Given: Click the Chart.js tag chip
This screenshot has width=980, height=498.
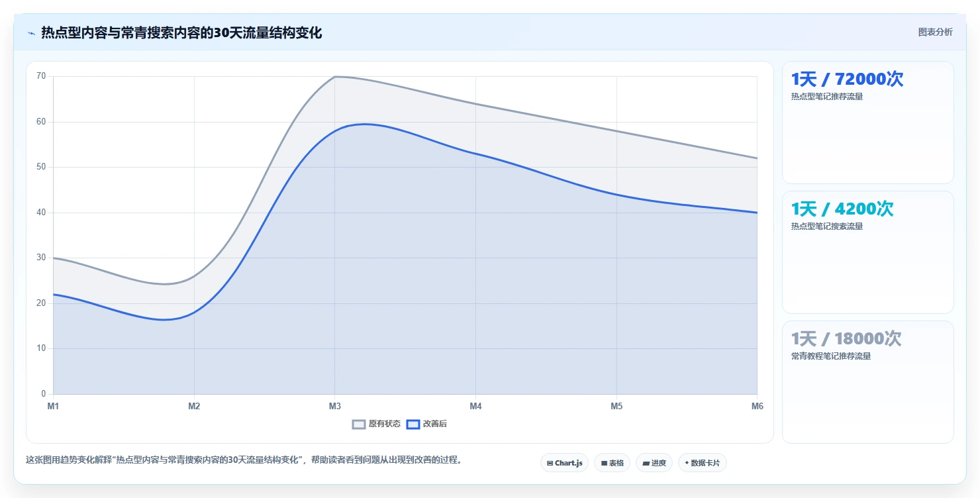Looking at the screenshot, I should (564, 463).
